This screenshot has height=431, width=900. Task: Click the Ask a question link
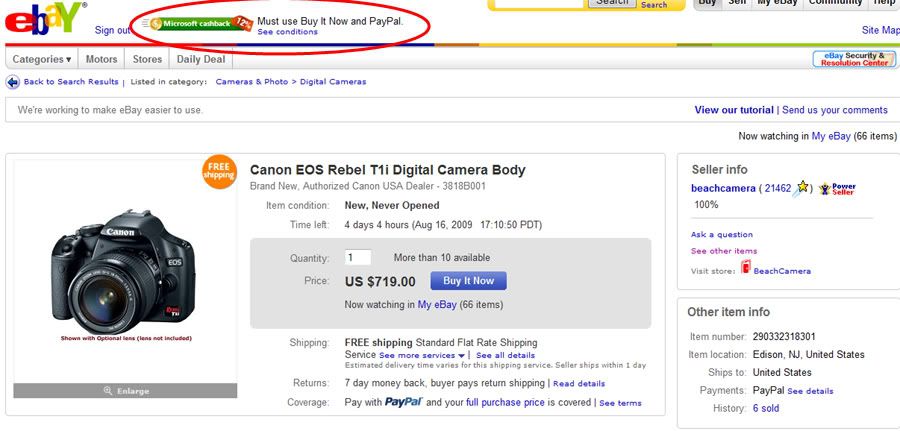(x=722, y=235)
